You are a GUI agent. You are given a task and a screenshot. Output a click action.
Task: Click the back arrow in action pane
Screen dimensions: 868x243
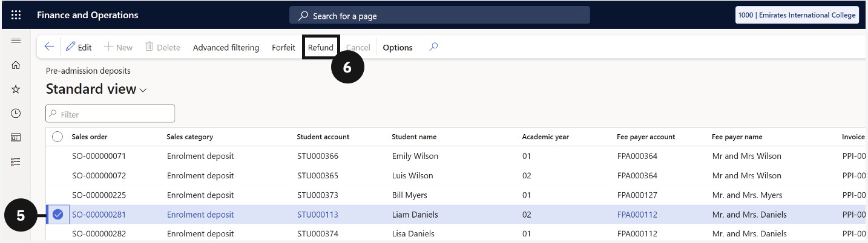[x=50, y=47]
